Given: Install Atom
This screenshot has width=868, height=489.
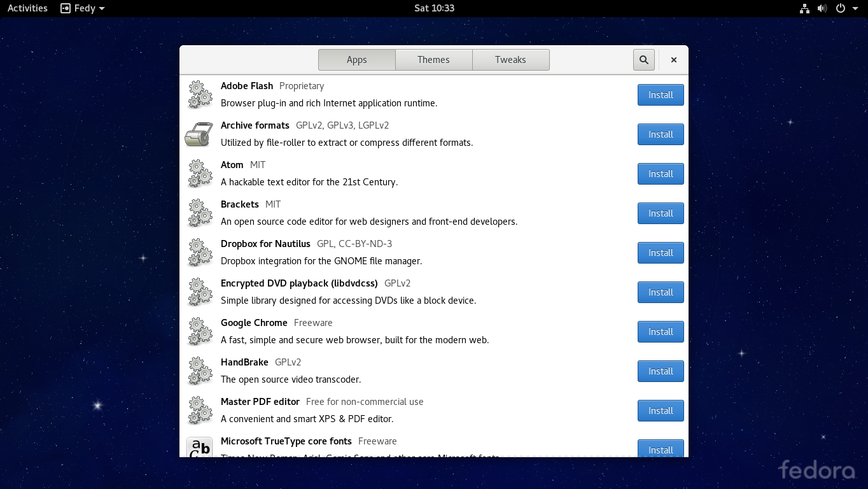Looking at the screenshot, I should pyautogui.click(x=661, y=174).
